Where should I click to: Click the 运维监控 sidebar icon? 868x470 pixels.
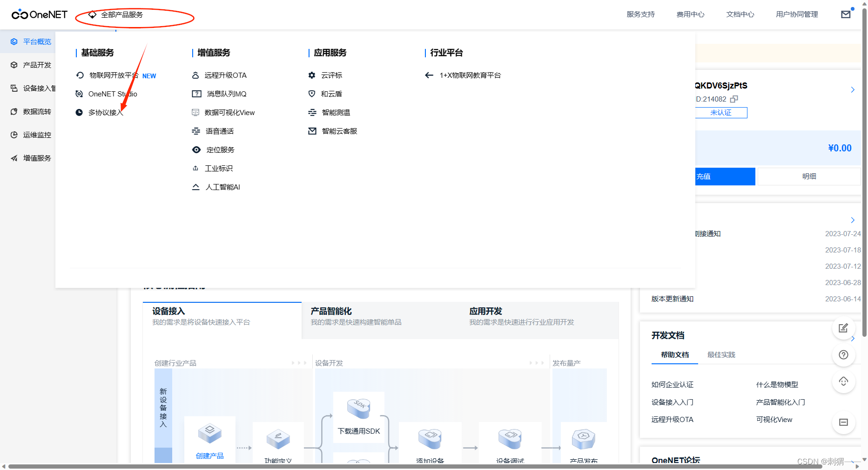14,135
